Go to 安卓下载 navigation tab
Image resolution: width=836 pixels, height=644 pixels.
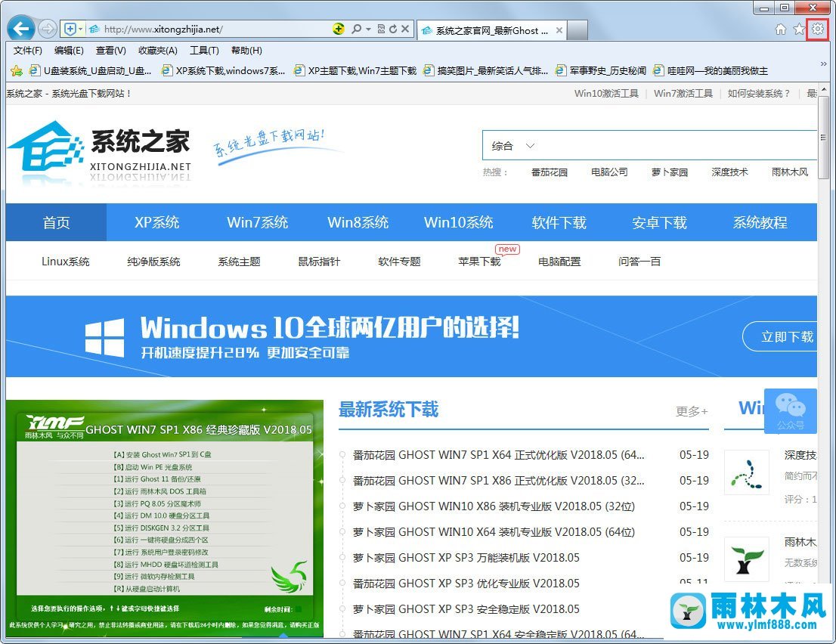(x=660, y=222)
